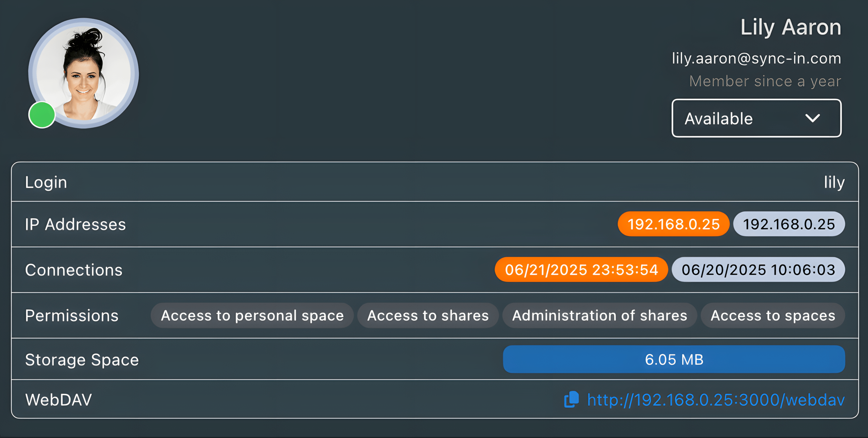Click the lily.aaron@sync-in.com email address

tap(756, 58)
